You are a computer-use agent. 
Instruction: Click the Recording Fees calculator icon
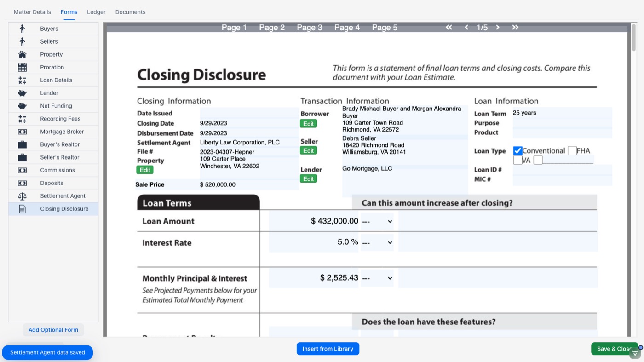coord(22,119)
